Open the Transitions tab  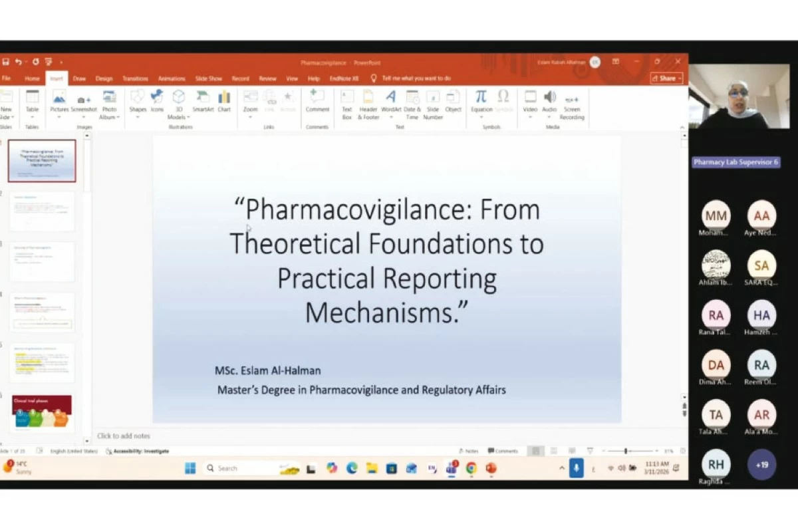click(135, 78)
